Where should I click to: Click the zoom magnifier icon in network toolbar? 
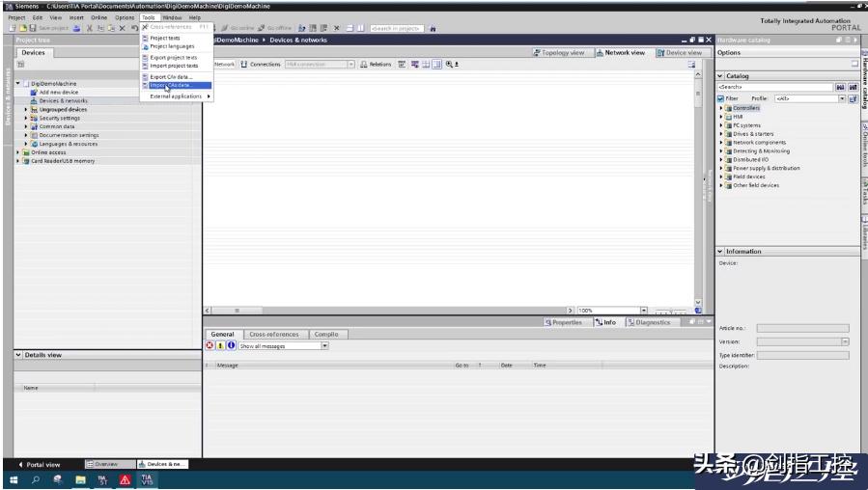[x=449, y=65]
